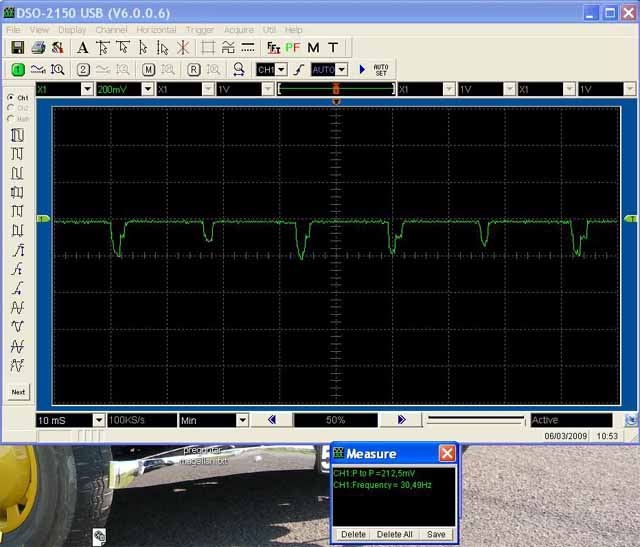Image resolution: width=640 pixels, height=547 pixels.
Task: Click Save in the Measure window
Action: click(436, 534)
